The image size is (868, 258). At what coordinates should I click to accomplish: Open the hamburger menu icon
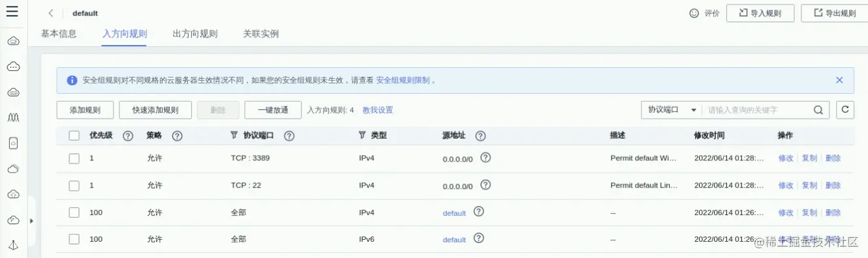tap(12, 12)
